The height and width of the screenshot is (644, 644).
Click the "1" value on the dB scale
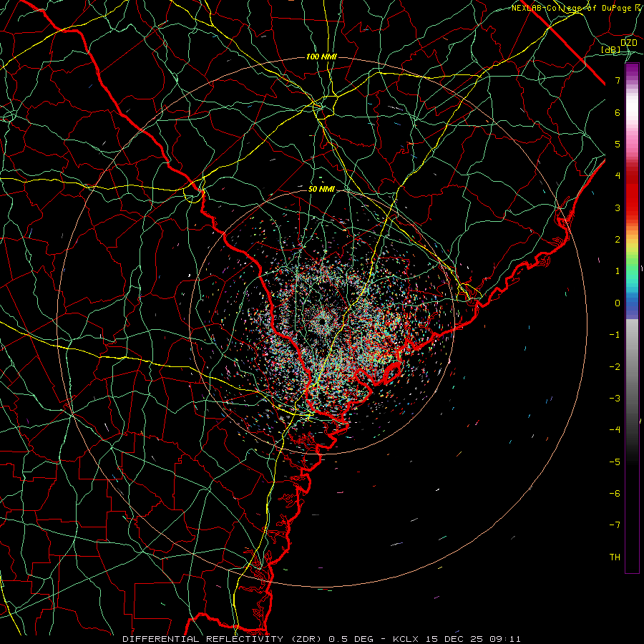pyautogui.click(x=618, y=271)
